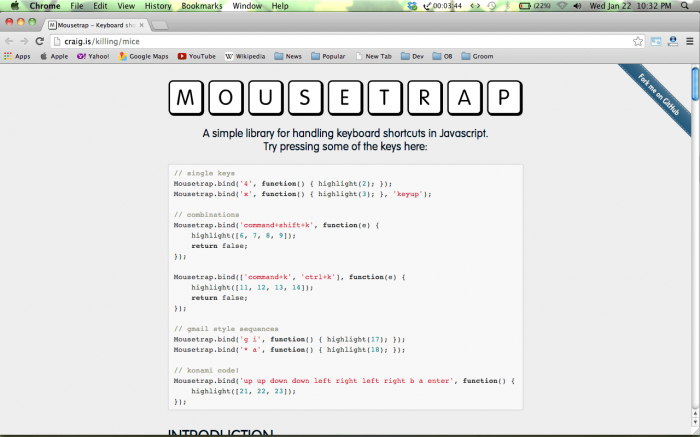700x437 pixels.
Task: Expand the News bookmarks folder
Action: point(288,56)
